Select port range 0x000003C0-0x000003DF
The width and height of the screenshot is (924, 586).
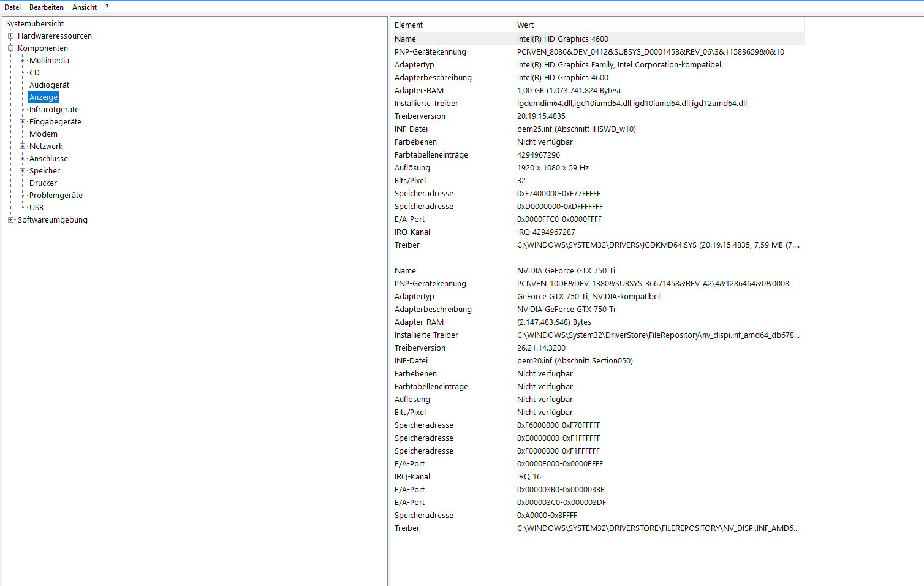(x=561, y=503)
